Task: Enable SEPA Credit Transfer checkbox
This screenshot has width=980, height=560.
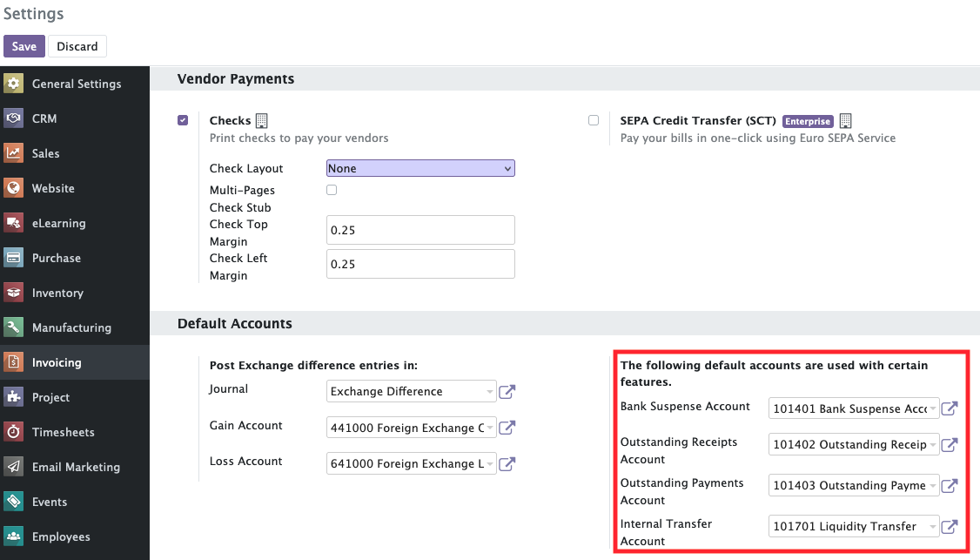Action: click(593, 120)
